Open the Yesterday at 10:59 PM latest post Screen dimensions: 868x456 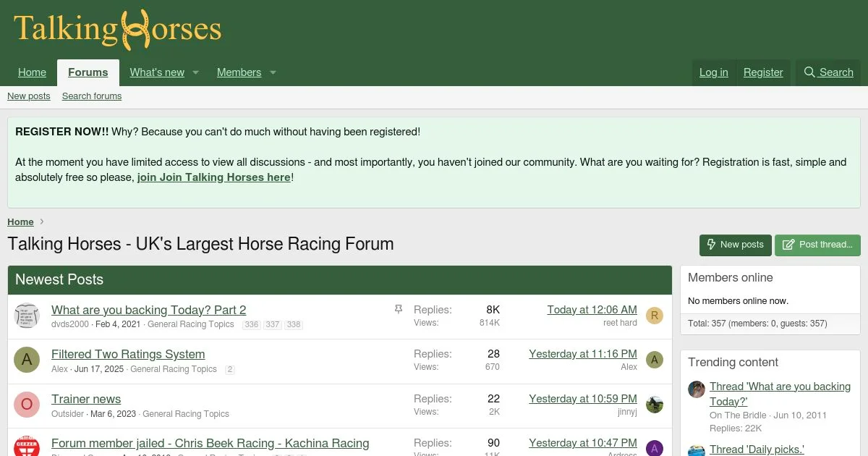(x=583, y=399)
